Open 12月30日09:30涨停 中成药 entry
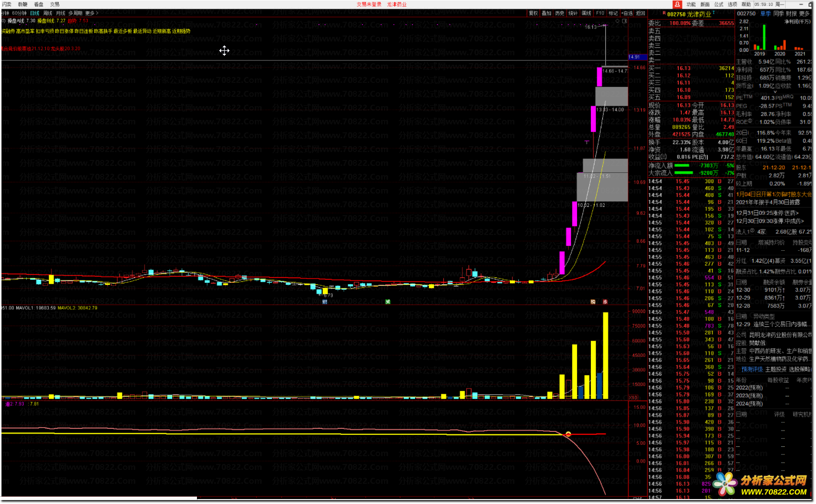Viewport: 816px width, 504px height. coord(770,221)
